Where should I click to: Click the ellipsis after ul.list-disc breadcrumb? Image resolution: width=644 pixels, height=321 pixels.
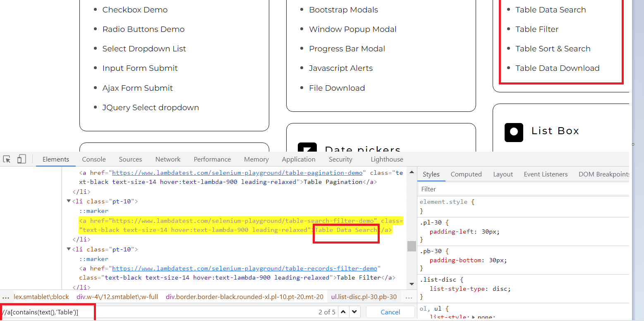point(409,297)
